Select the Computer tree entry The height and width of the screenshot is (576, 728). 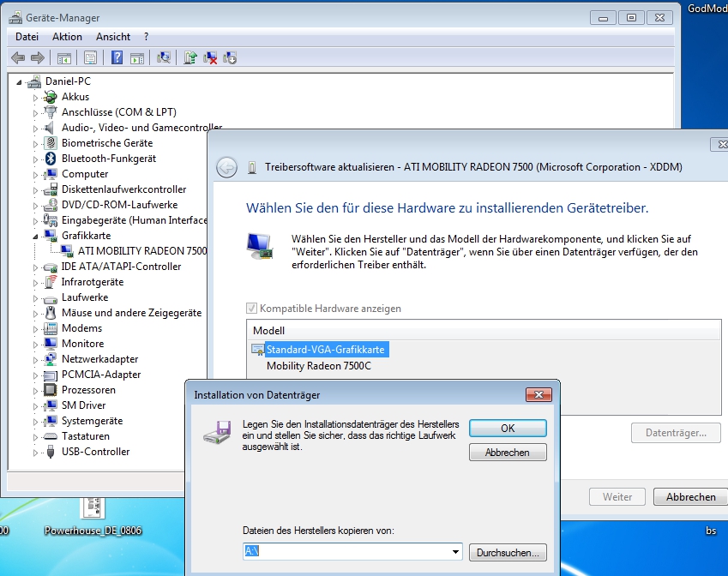(85, 174)
